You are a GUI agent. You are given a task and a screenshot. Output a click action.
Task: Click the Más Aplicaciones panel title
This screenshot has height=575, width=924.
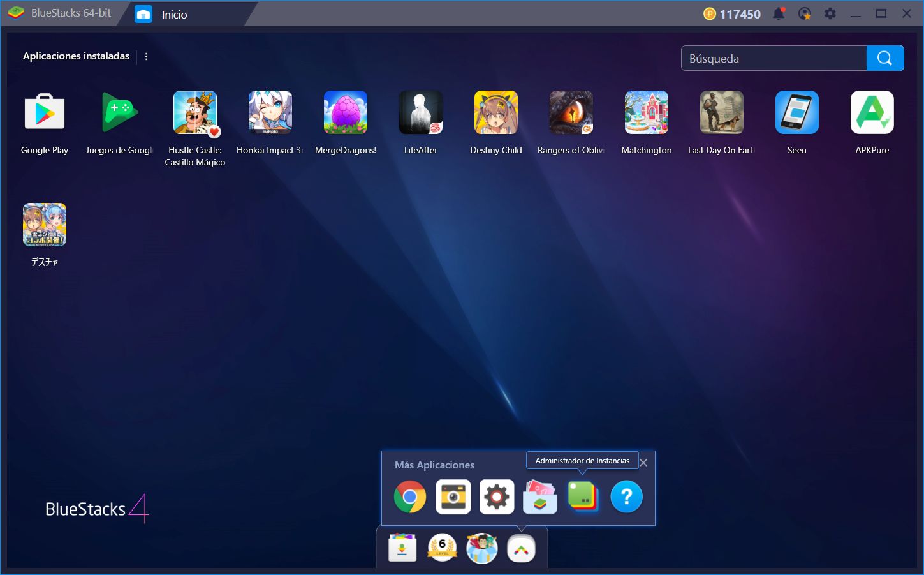click(434, 465)
